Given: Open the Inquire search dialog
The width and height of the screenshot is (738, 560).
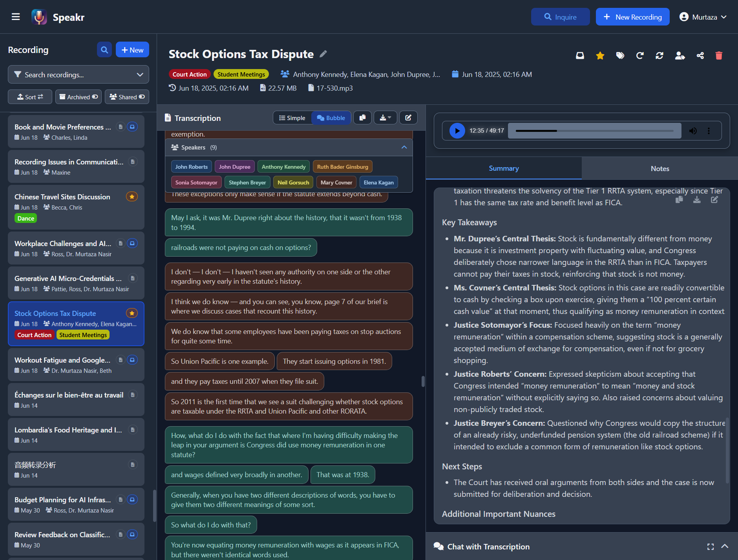Looking at the screenshot, I should (x=560, y=16).
